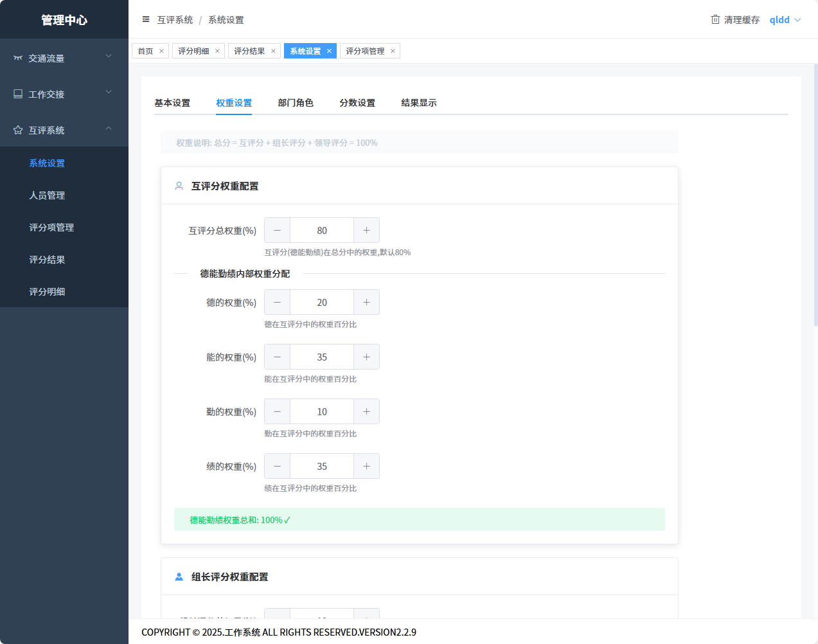Increase 能的权重 with plus button
Image resolution: width=818 pixels, height=644 pixels.
pyautogui.click(x=366, y=357)
